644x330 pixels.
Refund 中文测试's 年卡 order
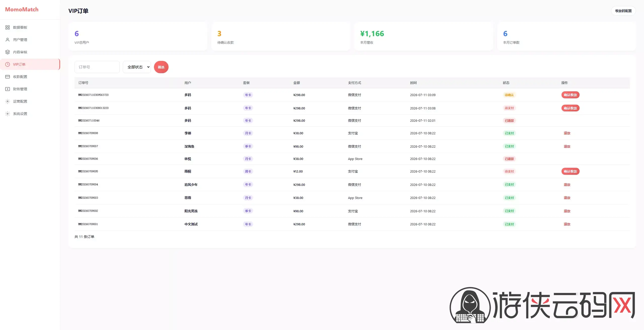point(567,224)
